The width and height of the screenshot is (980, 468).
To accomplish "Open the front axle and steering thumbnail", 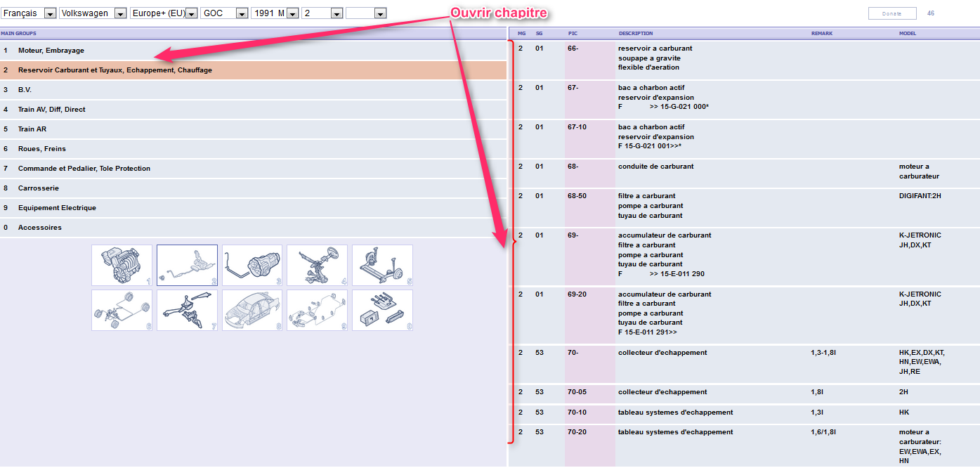I will (x=317, y=265).
